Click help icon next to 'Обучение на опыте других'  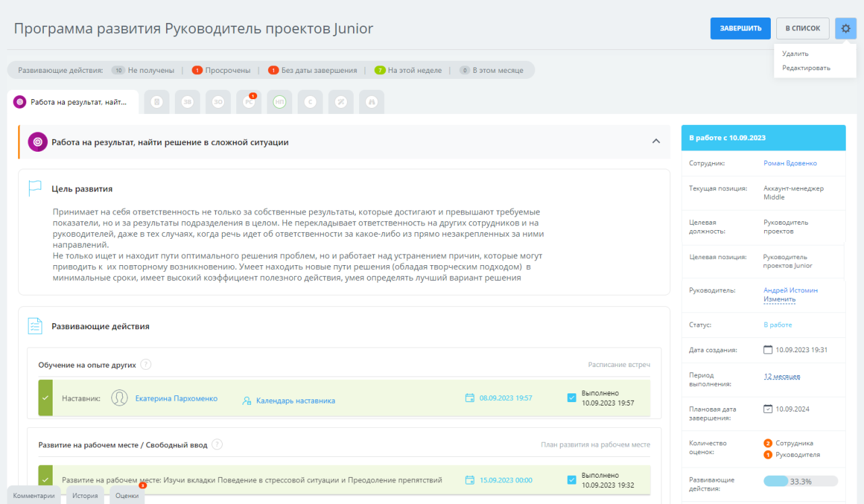click(x=146, y=364)
